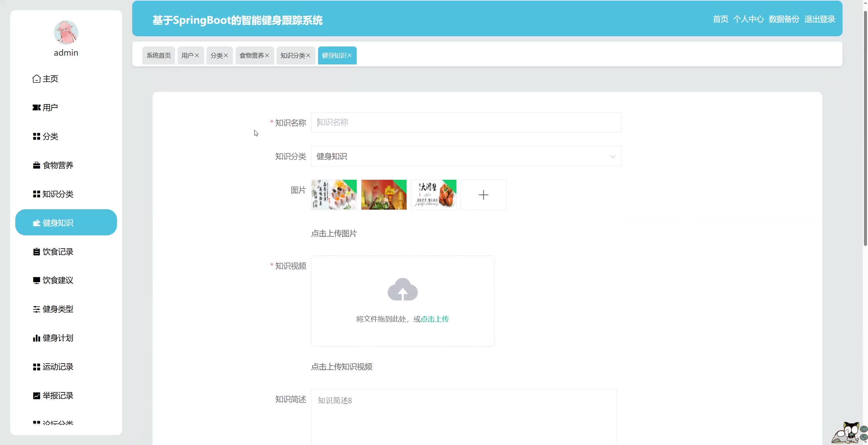Click the home icon next to 主页
The width and height of the screenshot is (868, 445).
[36, 79]
